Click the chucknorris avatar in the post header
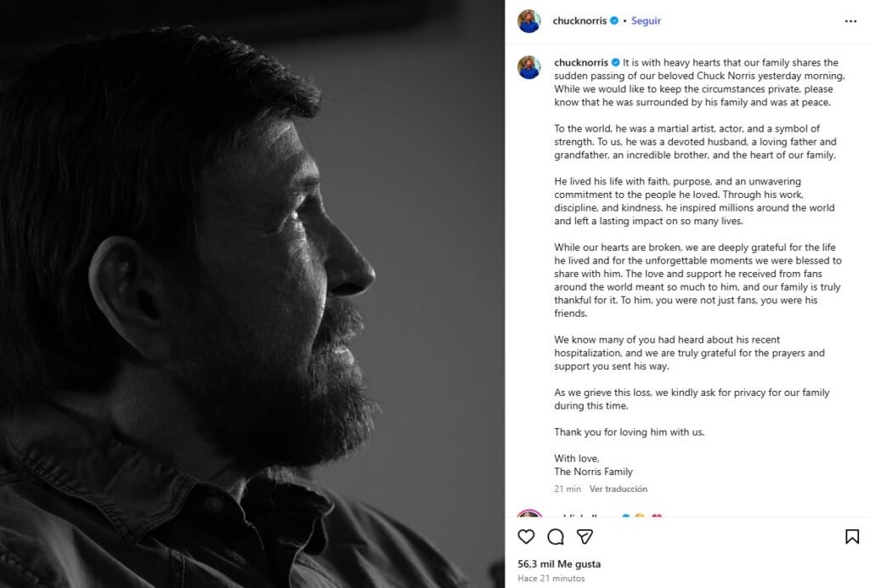Screen dimensions: 870x588 [x=529, y=21]
